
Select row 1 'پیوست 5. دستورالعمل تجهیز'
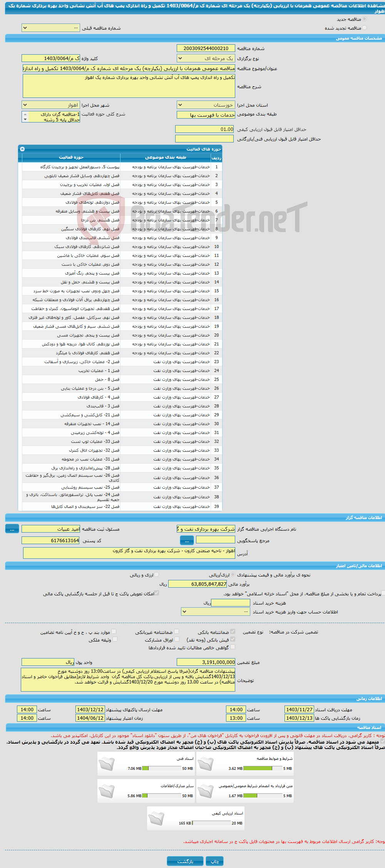[x=122, y=167]
